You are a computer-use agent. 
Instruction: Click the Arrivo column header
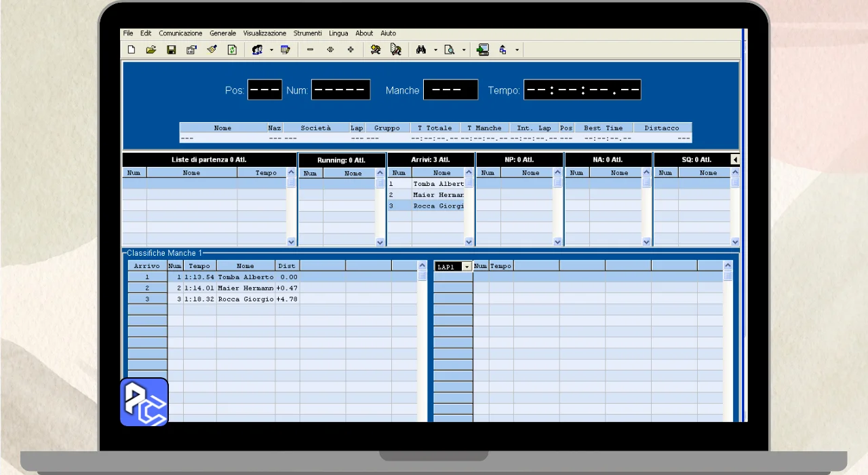tap(147, 266)
